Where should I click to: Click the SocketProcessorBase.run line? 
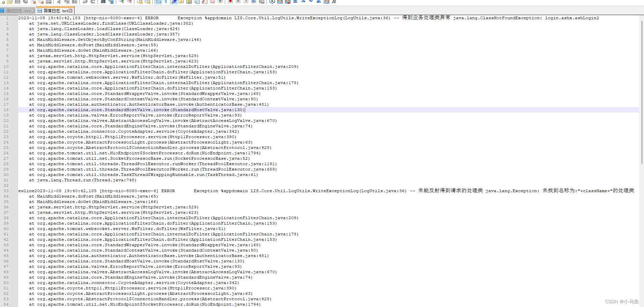(139, 158)
